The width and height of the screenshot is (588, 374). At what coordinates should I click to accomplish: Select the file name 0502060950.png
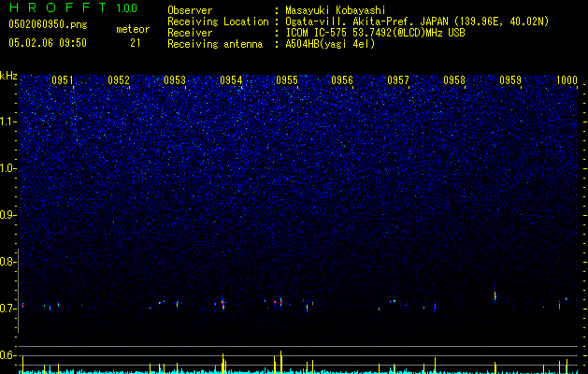48,24
